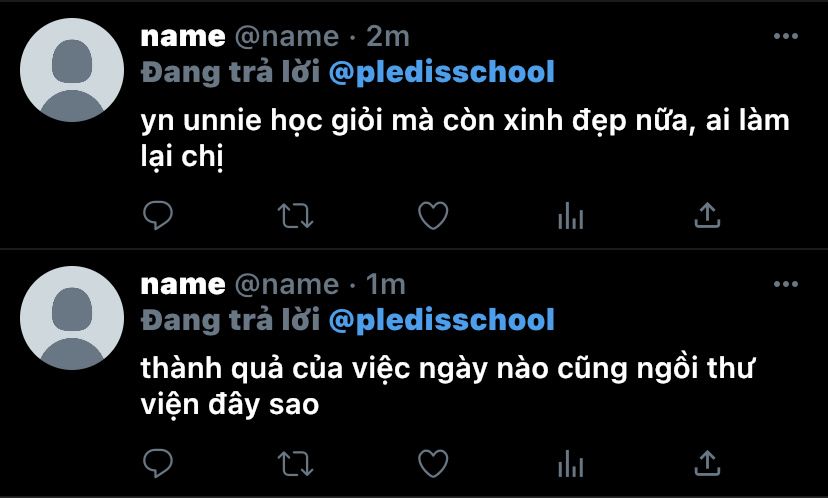Viewport: 828px width, 498px height.
Task: Open display name 'name' on first tweet
Action: coord(183,37)
